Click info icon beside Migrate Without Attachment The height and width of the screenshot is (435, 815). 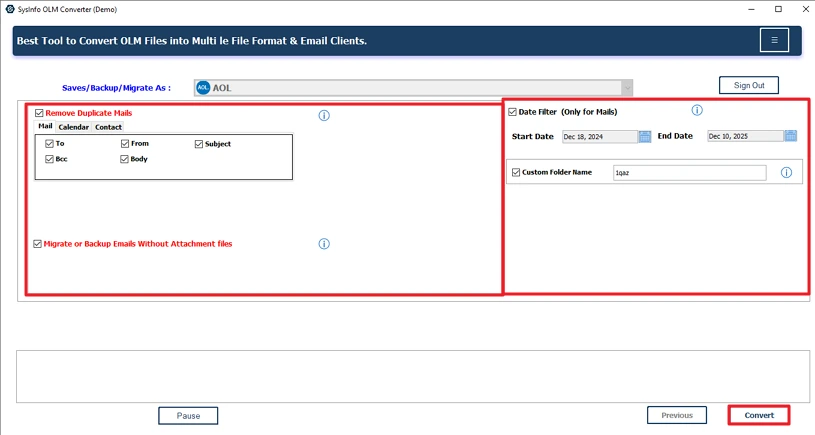pyautogui.click(x=324, y=244)
